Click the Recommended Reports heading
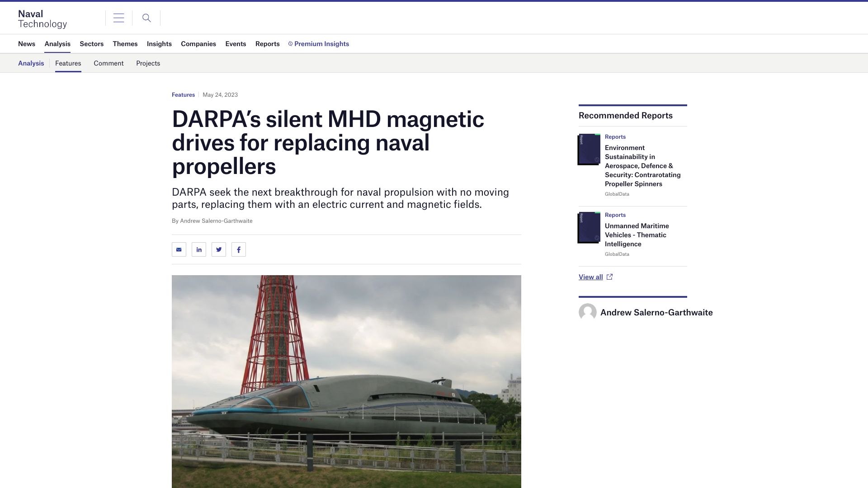868x488 pixels. click(626, 116)
